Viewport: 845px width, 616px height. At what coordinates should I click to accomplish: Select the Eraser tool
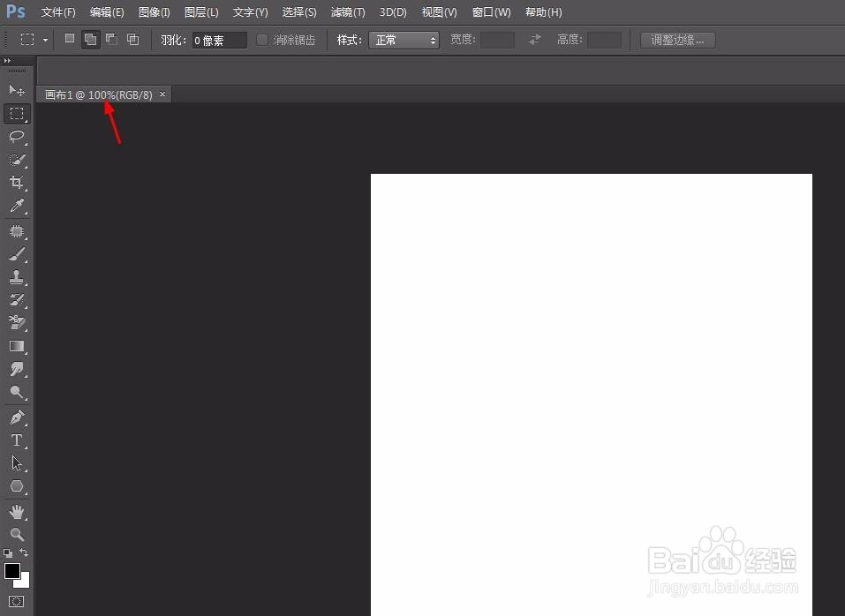(17, 322)
